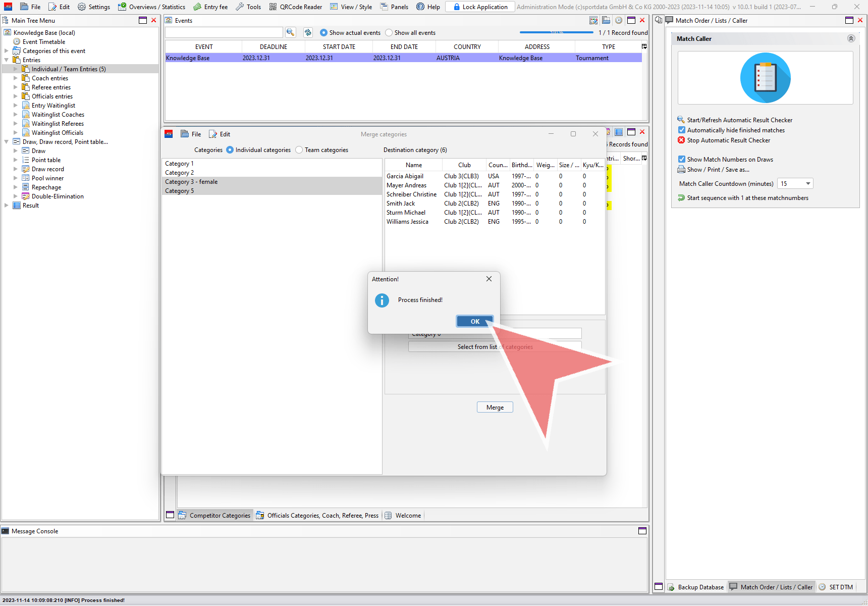This screenshot has width=868, height=606.
Task: Select the Team categories radio button
Action: pos(299,150)
